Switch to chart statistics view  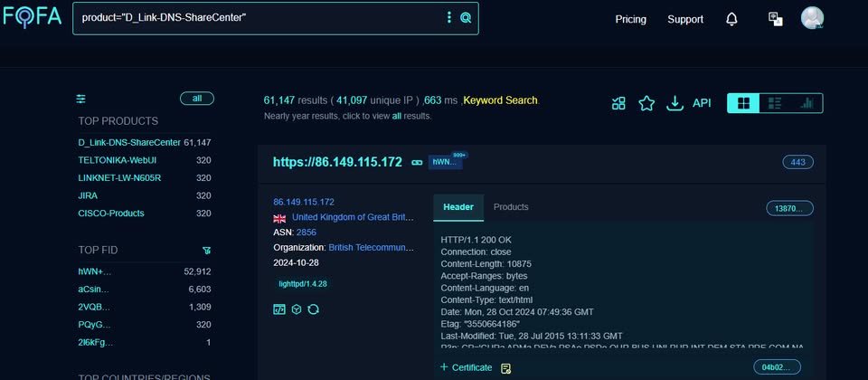807,103
